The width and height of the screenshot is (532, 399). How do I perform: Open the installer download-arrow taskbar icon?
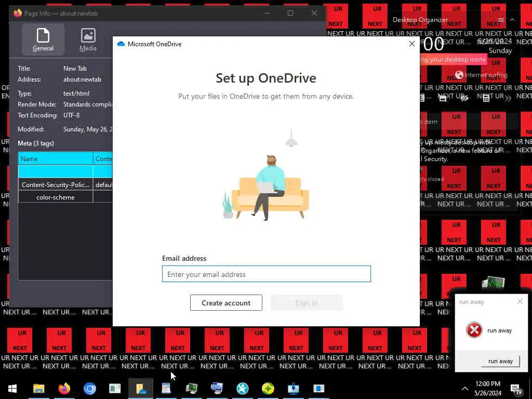point(294,389)
